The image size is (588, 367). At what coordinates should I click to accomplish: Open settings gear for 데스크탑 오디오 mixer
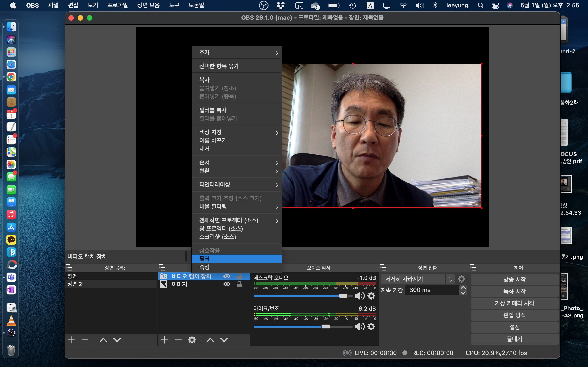[371, 296]
